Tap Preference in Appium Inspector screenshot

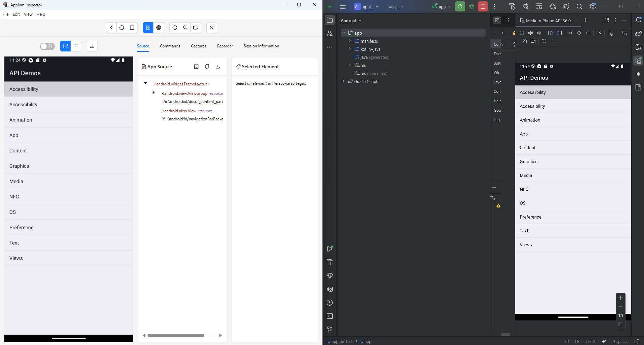(x=69, y=228)
